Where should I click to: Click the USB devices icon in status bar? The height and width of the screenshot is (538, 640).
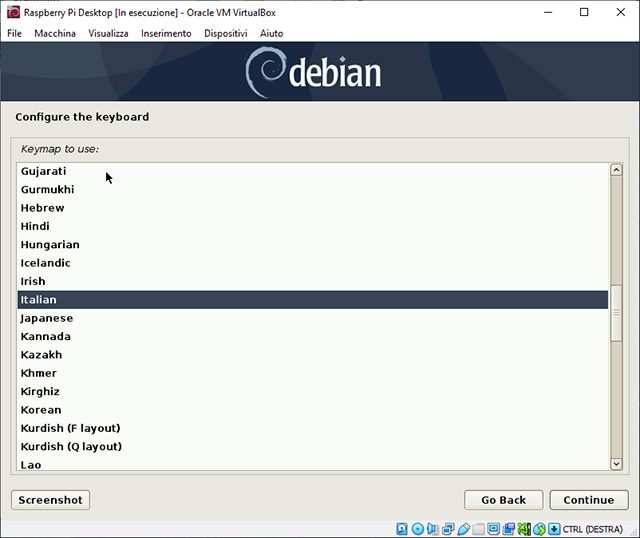(463, 528)
